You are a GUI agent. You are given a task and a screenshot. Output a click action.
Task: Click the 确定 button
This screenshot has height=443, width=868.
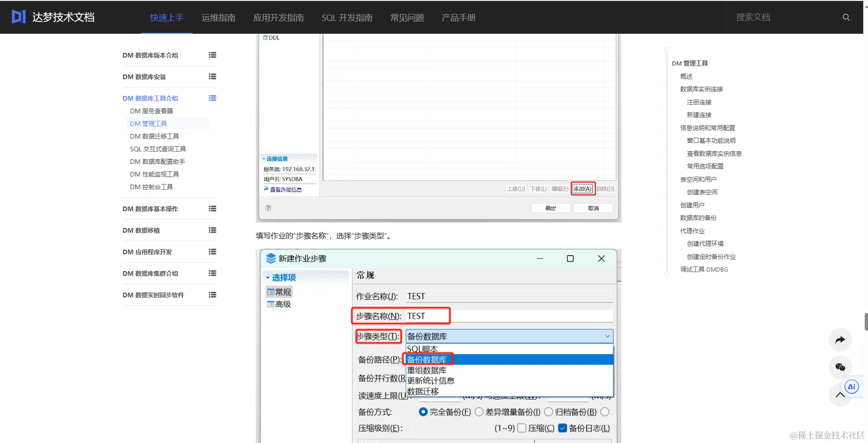[551, 208]
